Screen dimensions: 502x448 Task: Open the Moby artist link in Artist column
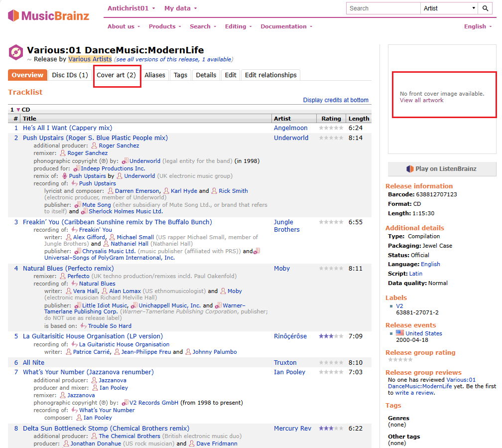[x=282, y=269]
